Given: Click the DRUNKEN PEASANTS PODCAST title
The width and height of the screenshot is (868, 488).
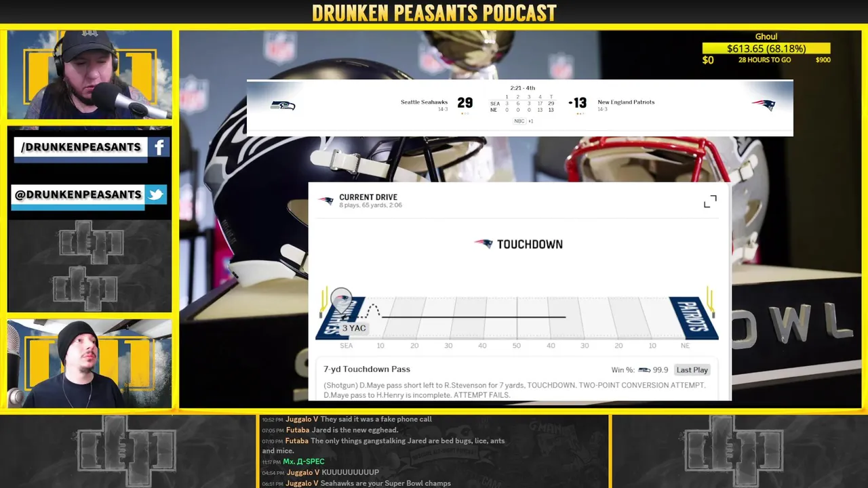Looking at the screenshot, I should point(434,13).
